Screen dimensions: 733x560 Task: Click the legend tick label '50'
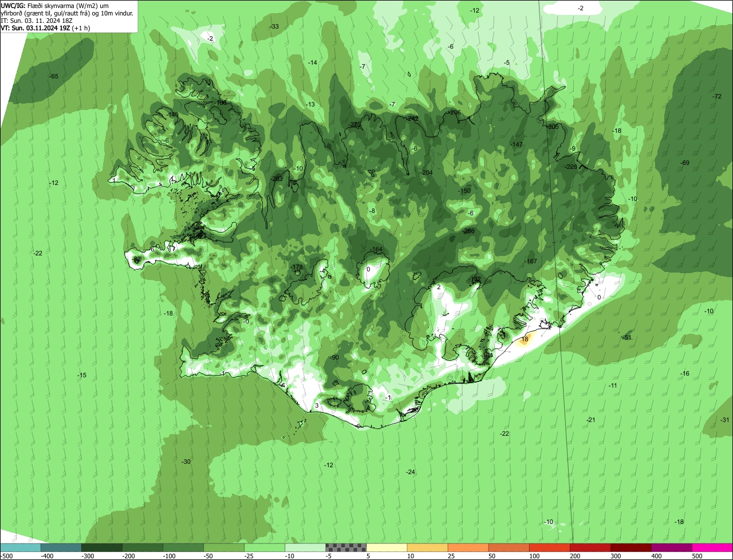[x=492, y=556]
